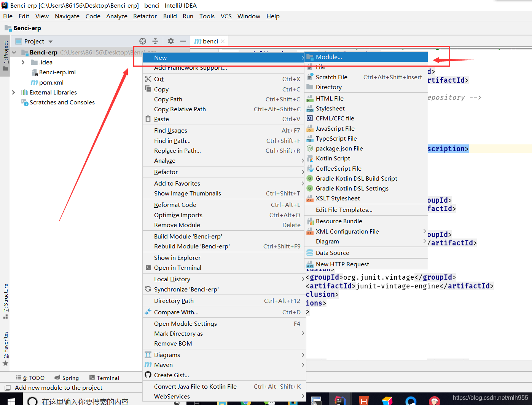Open the TODO tool window button
Image resolution: width=532 pixels, height=405 pixels.
30,378
